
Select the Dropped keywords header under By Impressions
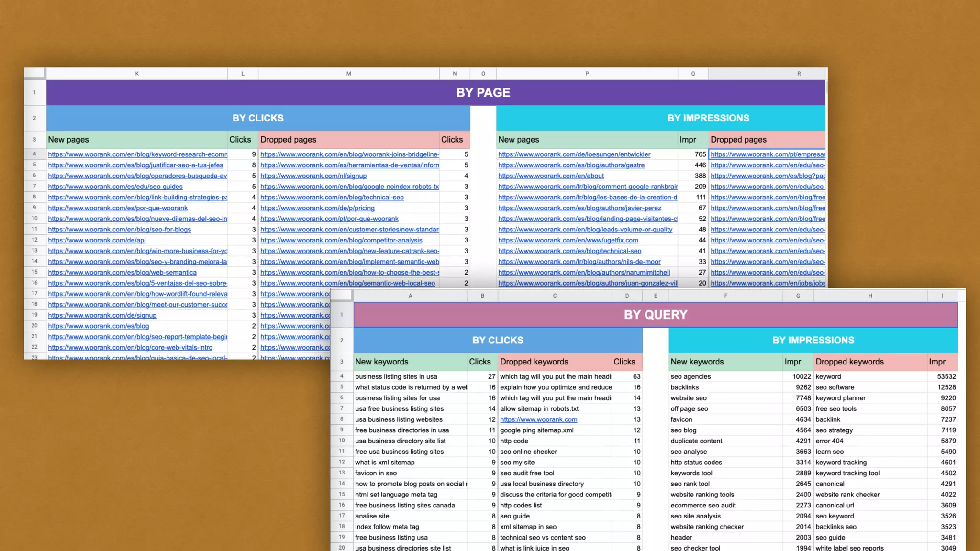pos(870,362)
